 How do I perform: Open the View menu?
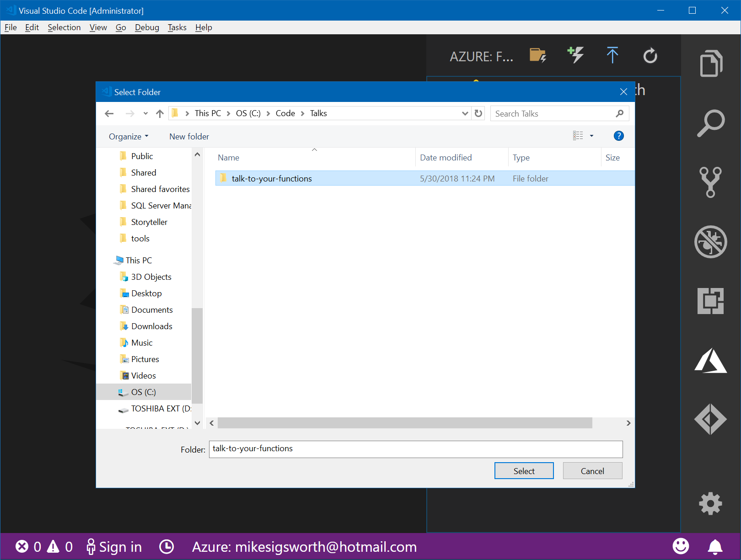coord(98,27)
